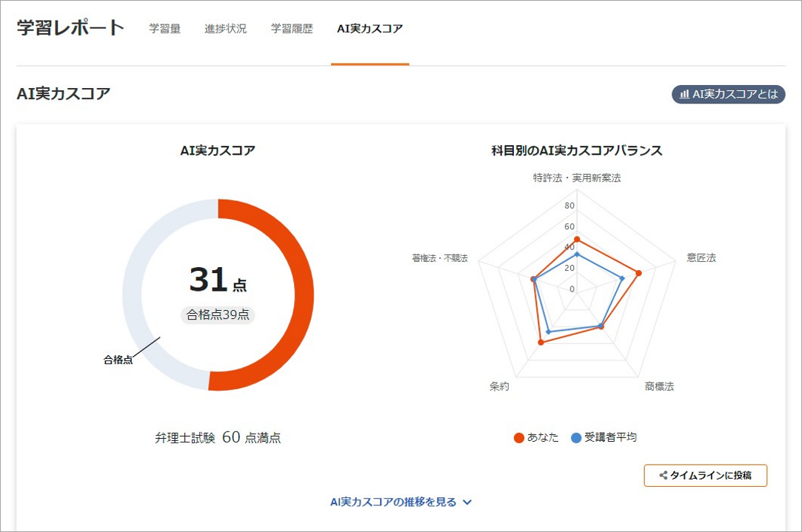Click the 著権法・不競法 axis label
Viewport: 802px width, 532px height.
click(440, 258)
